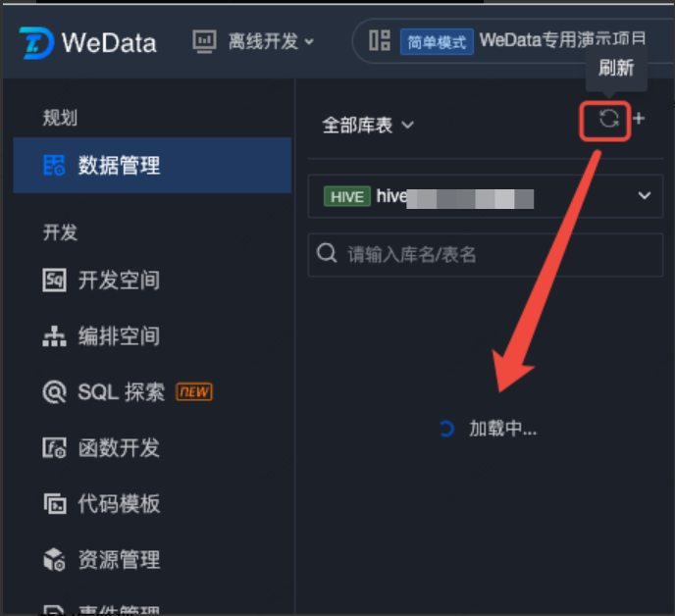
Task: Go to SQL 探索 page
Action: click(x=122, y=392)
